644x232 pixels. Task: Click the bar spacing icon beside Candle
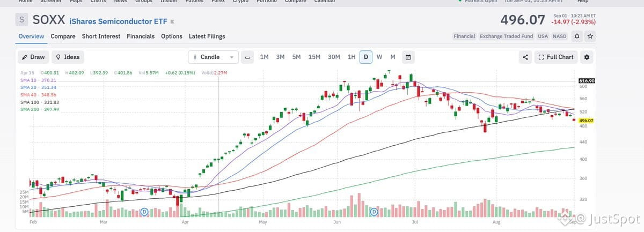247,57
